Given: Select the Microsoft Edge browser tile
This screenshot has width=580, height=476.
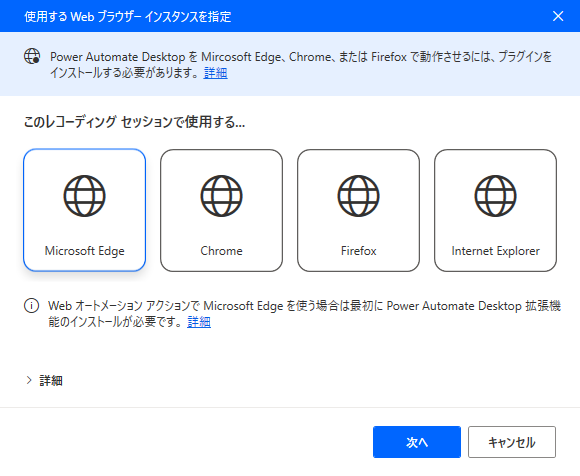Looking at the screenshot, I should click(x=84, y=210).
